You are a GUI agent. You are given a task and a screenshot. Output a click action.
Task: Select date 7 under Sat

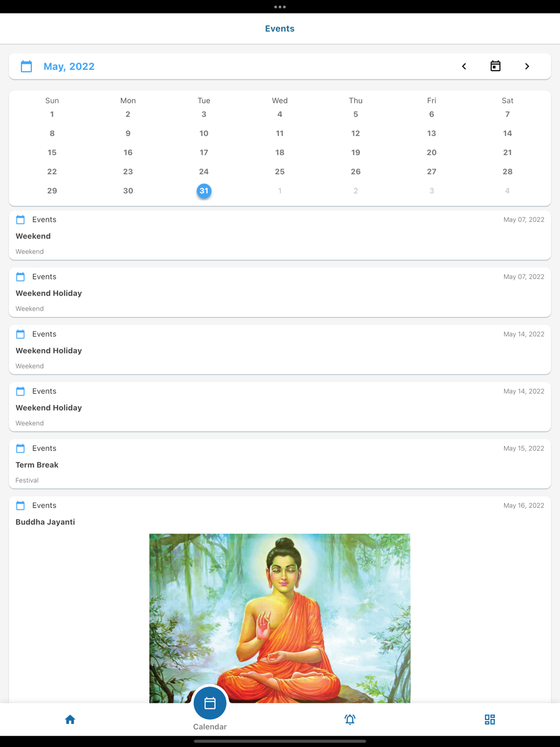coord(507,114)
